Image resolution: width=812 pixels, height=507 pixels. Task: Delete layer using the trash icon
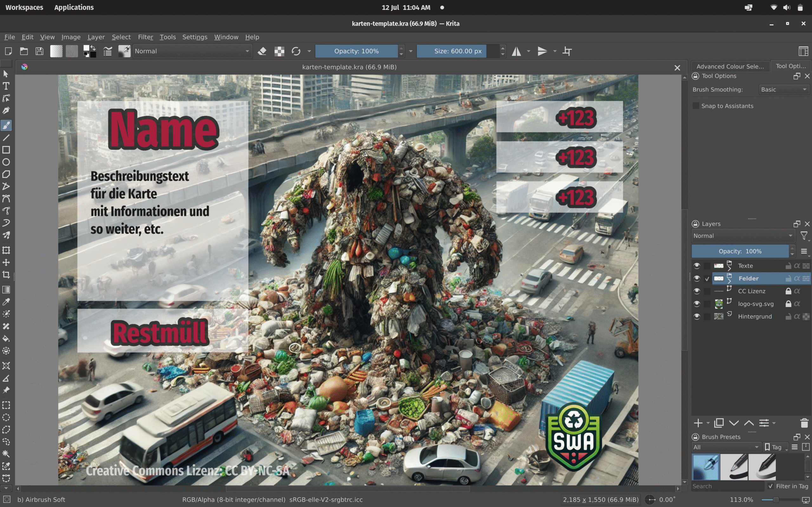click(x=804, y=423)
